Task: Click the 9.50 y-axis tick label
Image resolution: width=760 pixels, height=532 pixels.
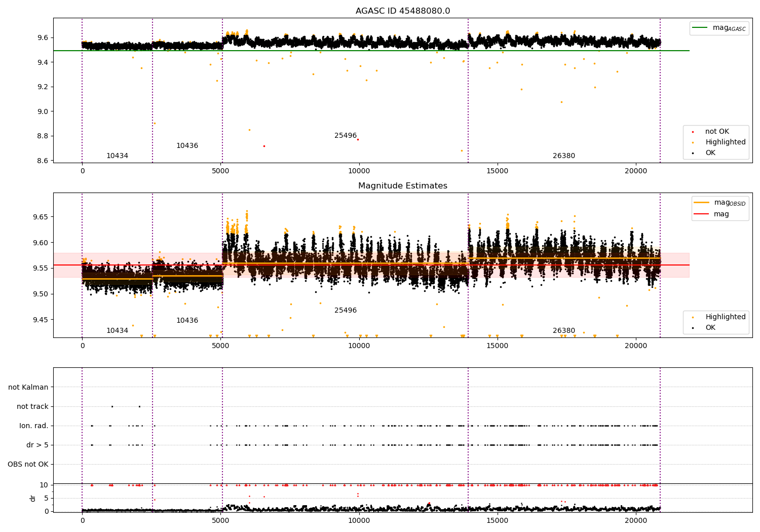Action: pos(41,294)
